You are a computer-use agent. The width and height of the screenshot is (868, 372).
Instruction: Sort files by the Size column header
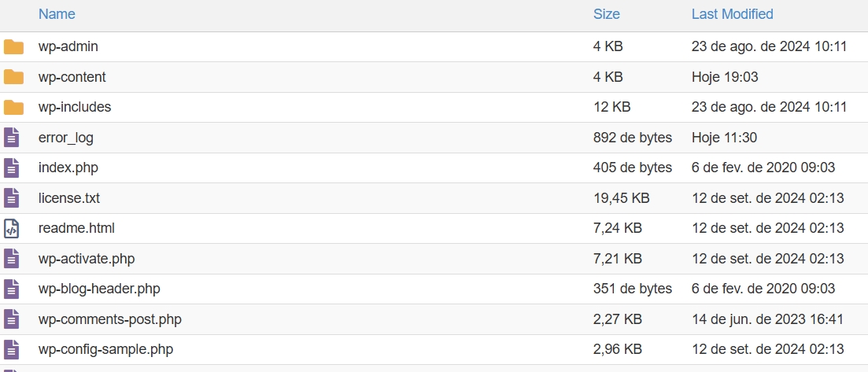tap(606, 14)
